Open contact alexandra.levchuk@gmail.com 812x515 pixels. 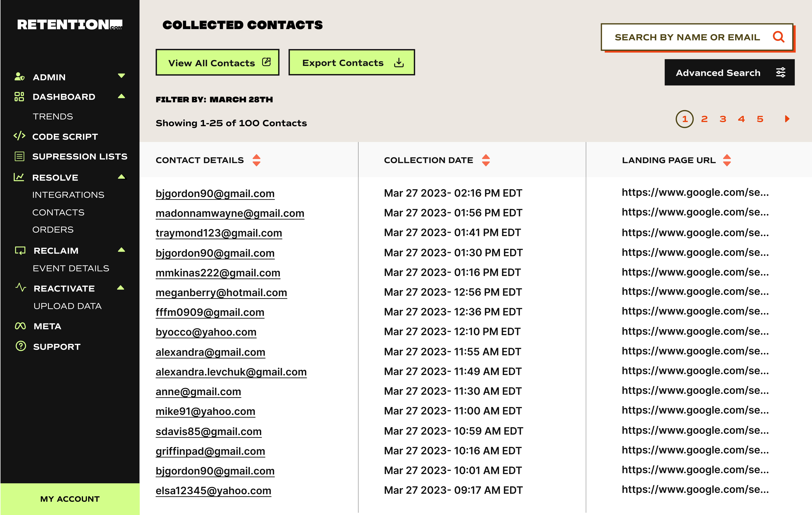[231, 372]
